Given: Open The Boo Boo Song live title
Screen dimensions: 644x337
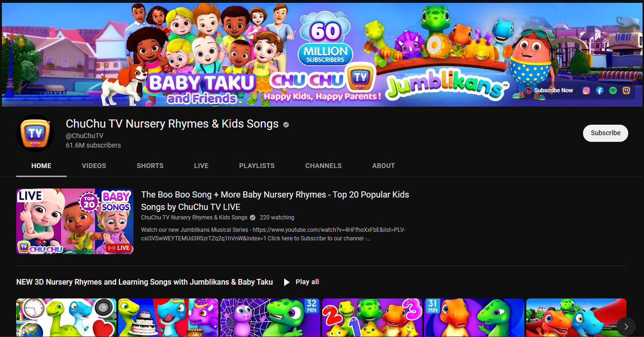Looking at the screenshot, I should coord(275,200).
